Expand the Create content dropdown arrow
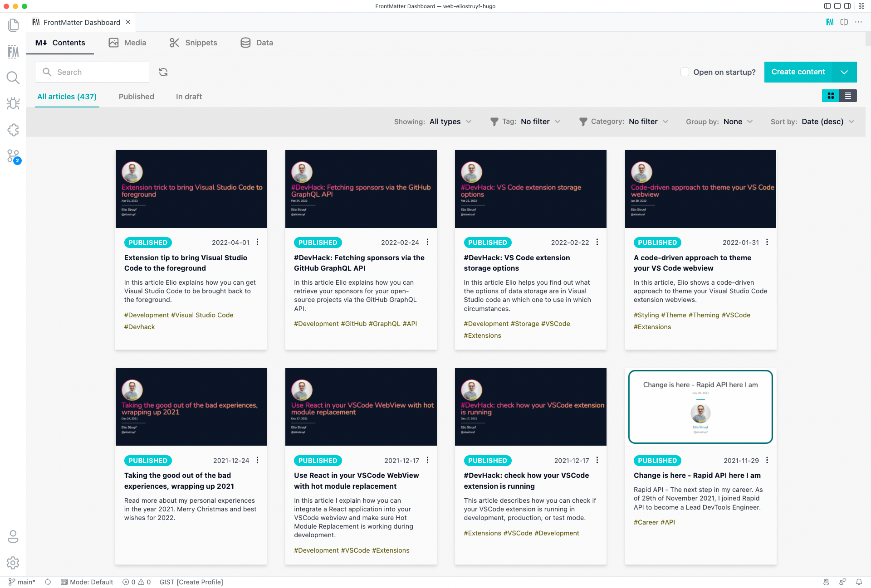This screenshot has height=588, width=871. [x=844, y=72]
